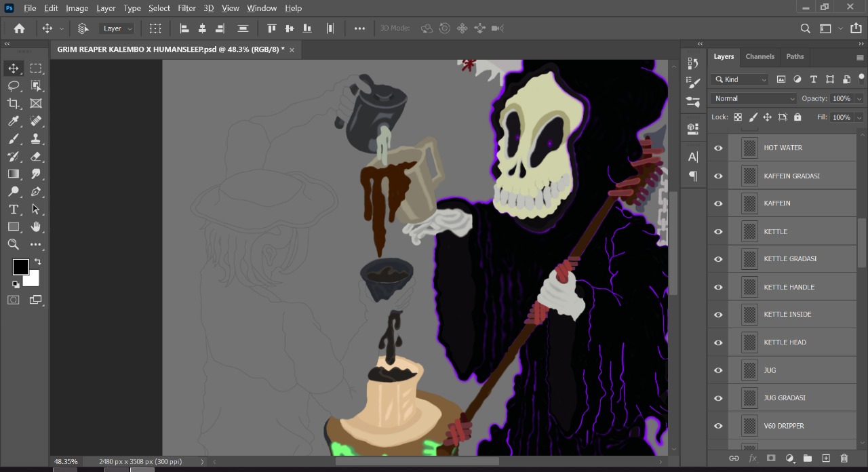Switch to the Paths tab
The width and height of the screenshot is (868, 472).
pos(795,57)
